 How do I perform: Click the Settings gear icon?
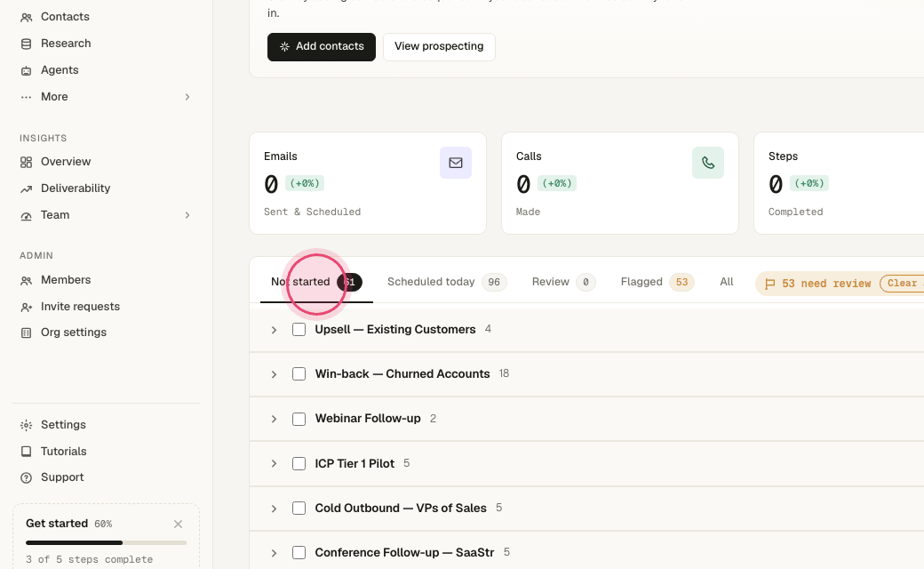pyautogui.click(x=26, y=425)
